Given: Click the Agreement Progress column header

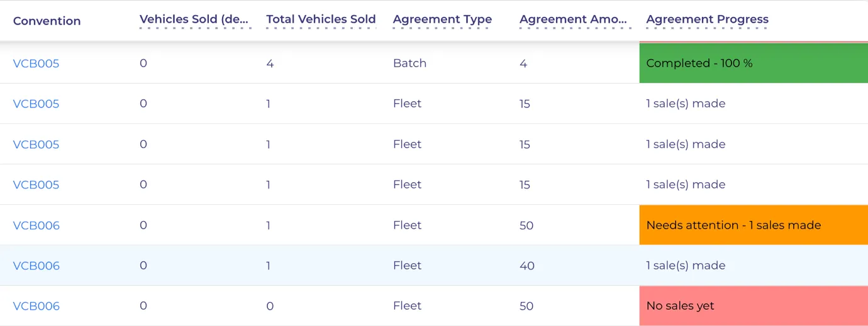Looking at the screenshot, I should tap(707, 19).
